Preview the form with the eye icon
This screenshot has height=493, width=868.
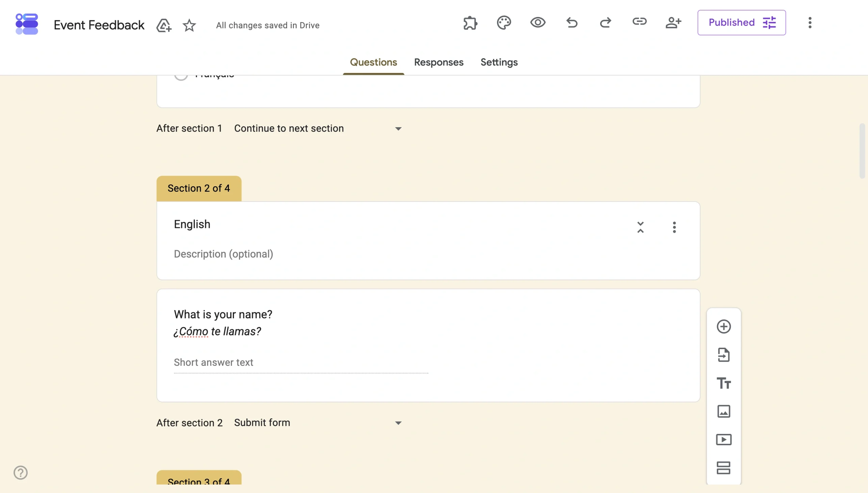pyautogui.click(x=538, y=23)
